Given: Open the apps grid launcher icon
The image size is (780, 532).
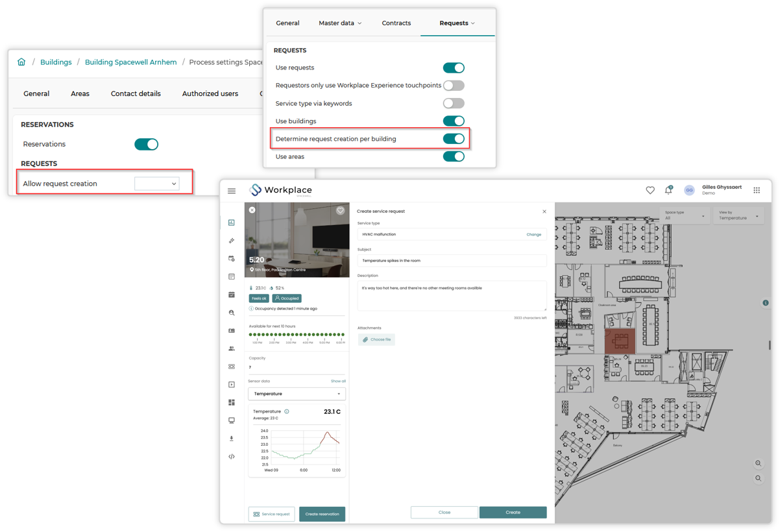Looking at the screenshot, I should (757, 190).
